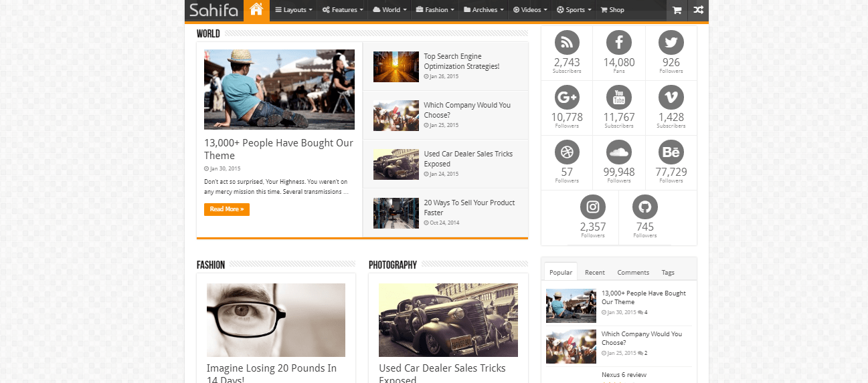Open '13,000+ People Have Bought Our Theme' headline
Viewport: 868px width, 383px height.
click(x=278, y=149)
